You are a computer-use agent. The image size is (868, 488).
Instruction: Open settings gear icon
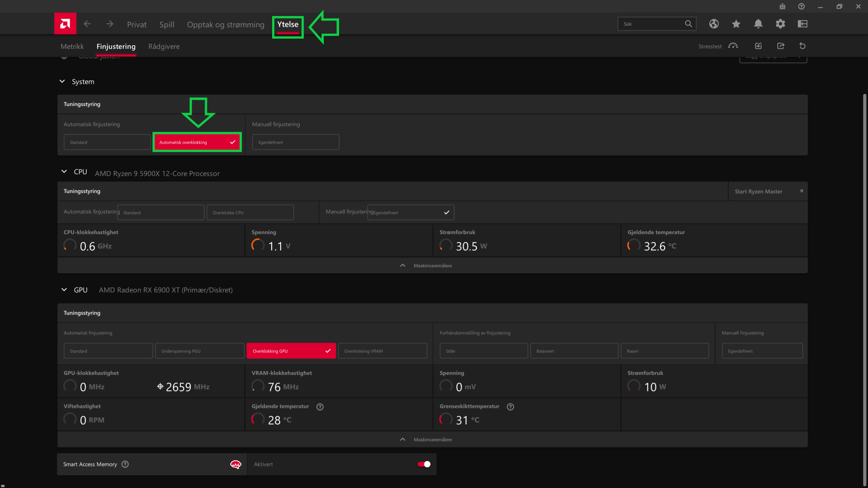(780, 24)
